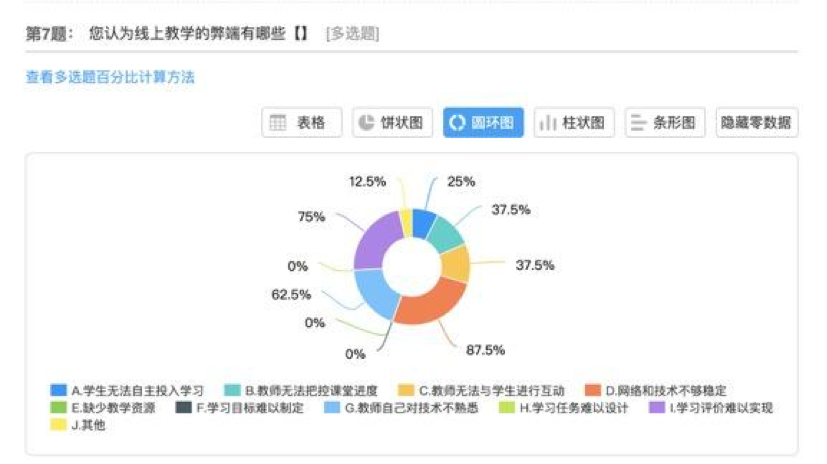This screenshot has width=827, height=464.
Task: Toggle legend swatch for A.学生无法自主投入学习
Action: 59,390
